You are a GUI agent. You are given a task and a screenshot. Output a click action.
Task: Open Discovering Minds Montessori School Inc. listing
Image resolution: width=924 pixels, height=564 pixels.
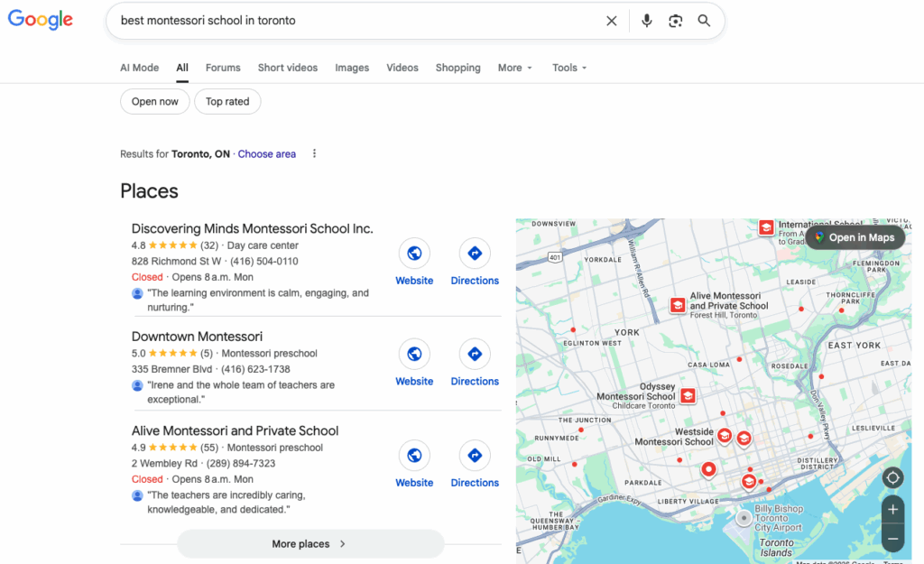[x=253, y=228]
